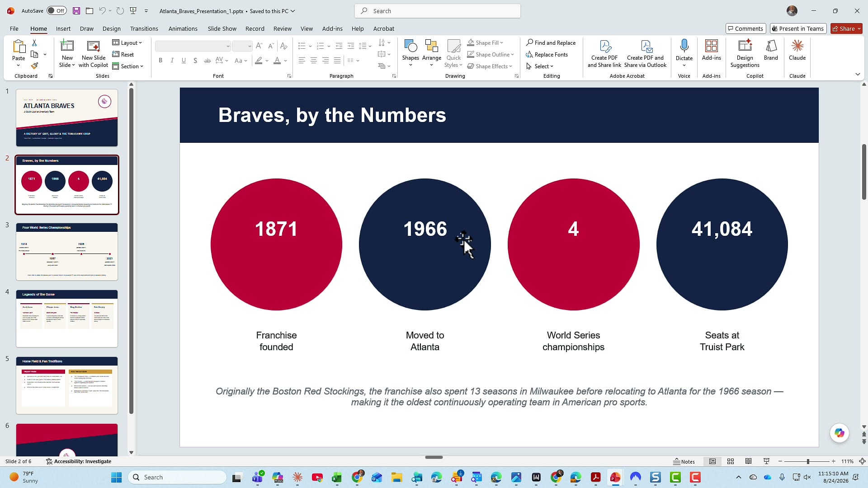Click the Save icon in title bar

[76, 11]
